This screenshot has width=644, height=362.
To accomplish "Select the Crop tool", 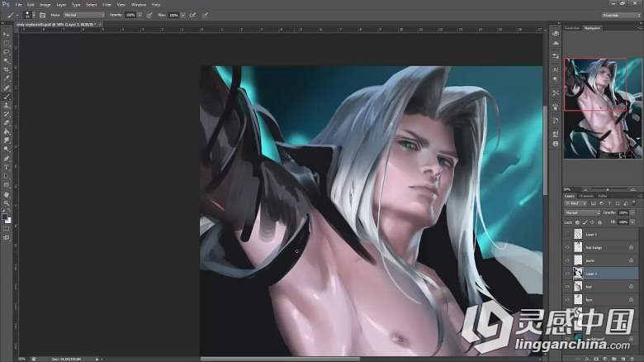I will (x=6, y=70).
